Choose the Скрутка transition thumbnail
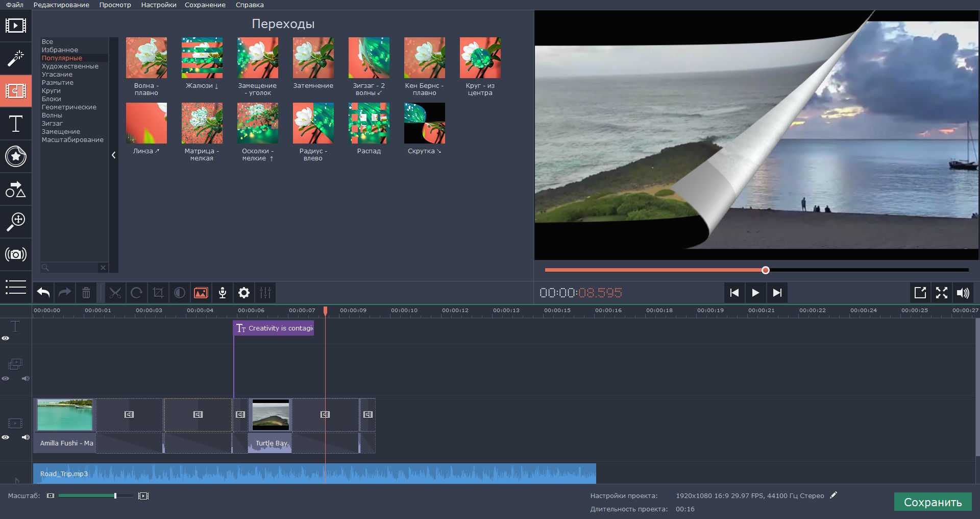The width and height of the screenshot is (980, 519). pos(425,123)
